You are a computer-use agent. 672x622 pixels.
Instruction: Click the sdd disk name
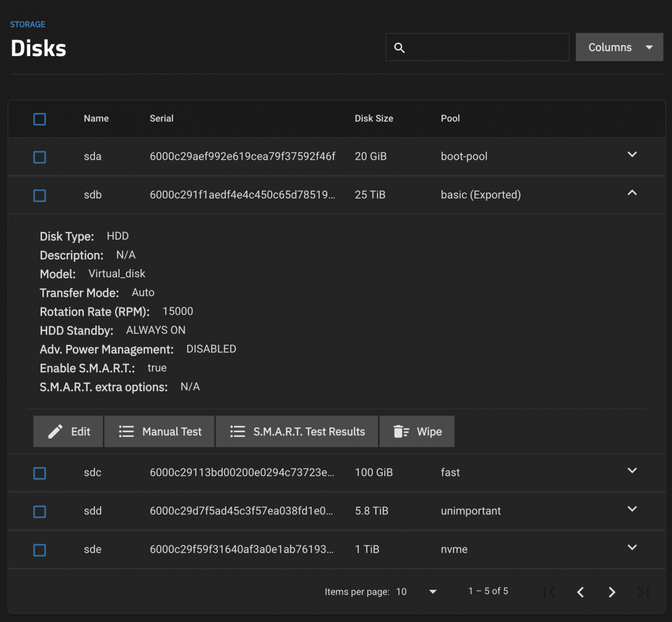(93, 511)
